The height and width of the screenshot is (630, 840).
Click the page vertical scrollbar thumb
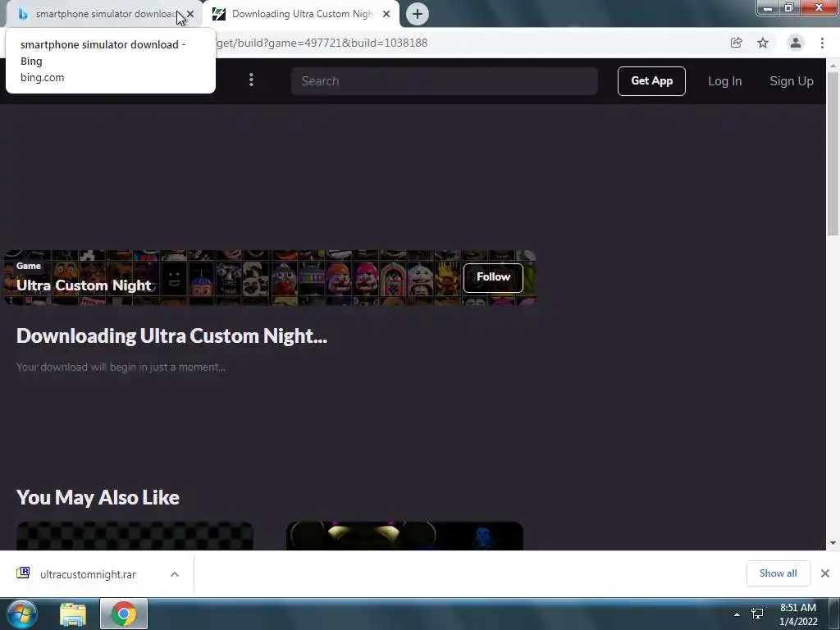[x=833, y=153]
